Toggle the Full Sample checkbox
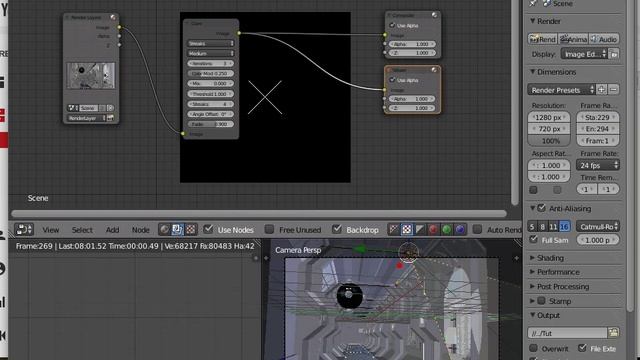 tap(533, 239)
